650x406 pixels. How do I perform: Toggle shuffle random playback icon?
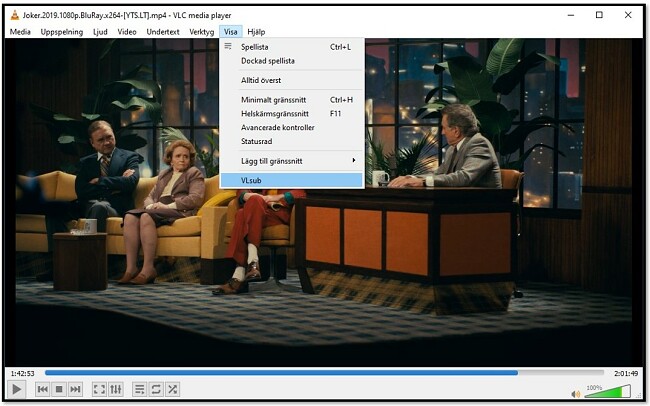tap(172, 389)
